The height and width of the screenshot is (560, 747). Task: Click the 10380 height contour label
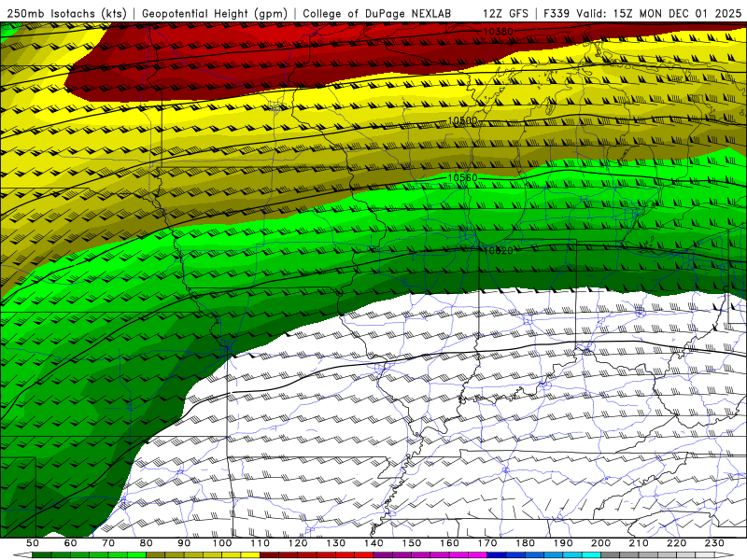tap(498, 32)
